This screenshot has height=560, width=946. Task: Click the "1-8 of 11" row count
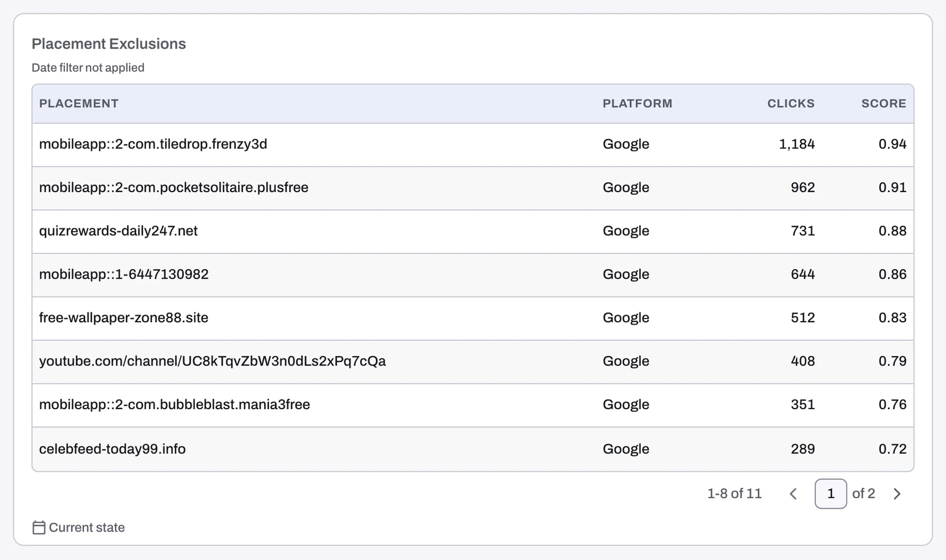click(734, 494)
